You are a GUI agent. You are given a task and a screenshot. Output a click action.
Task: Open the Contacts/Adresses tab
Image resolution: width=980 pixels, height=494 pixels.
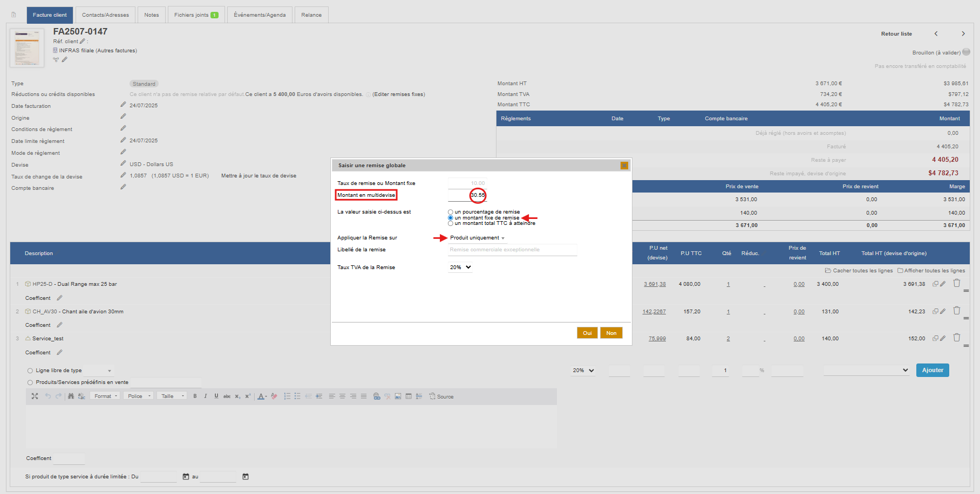106,15
